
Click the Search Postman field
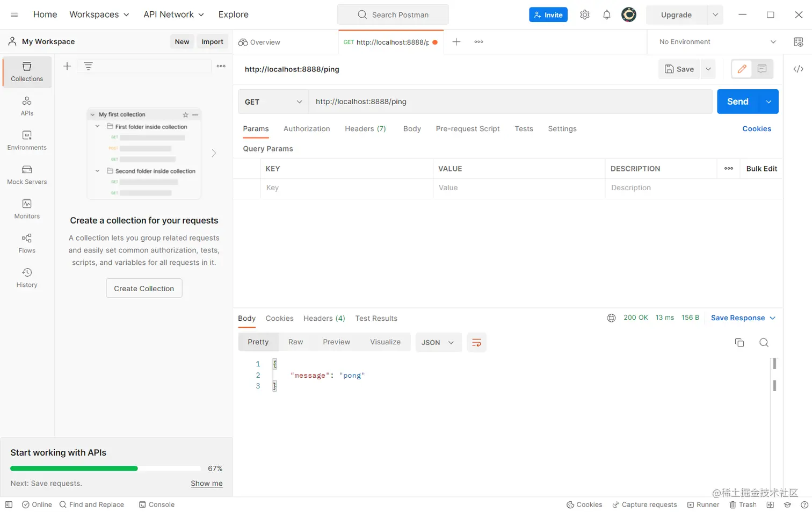(x=393, y=15)
